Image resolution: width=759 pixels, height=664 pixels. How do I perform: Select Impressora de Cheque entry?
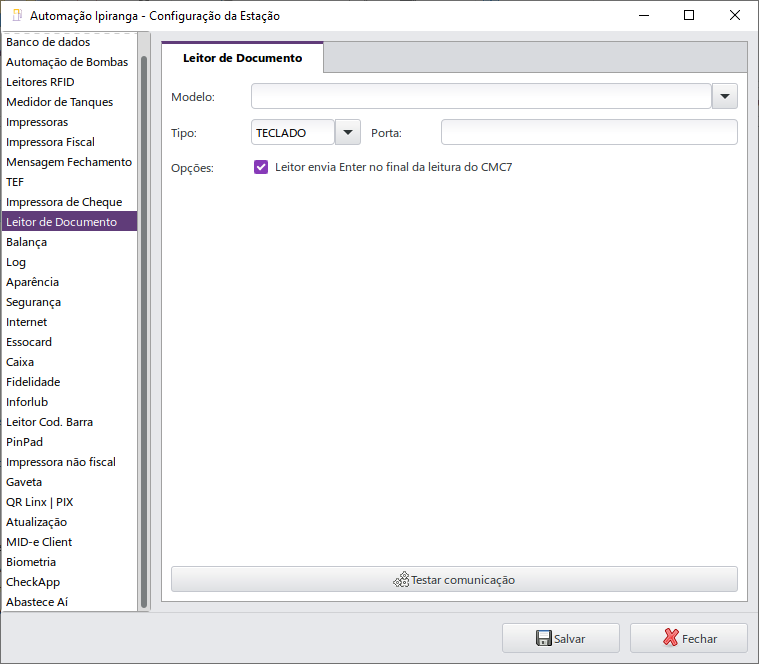pos(70,202)
